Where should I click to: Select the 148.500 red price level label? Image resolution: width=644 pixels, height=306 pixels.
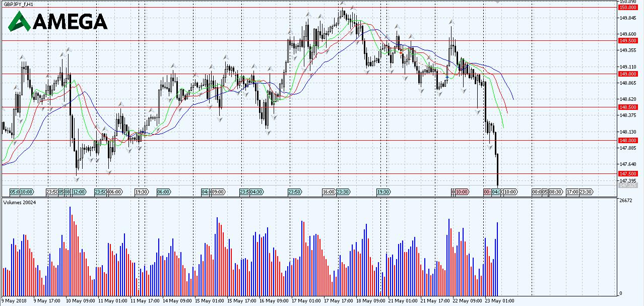(x=627, y=107)
